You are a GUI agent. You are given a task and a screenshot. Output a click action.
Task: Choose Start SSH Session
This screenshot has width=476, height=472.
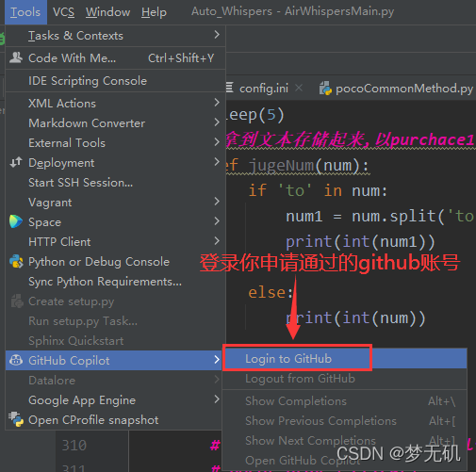coord(115,183)
